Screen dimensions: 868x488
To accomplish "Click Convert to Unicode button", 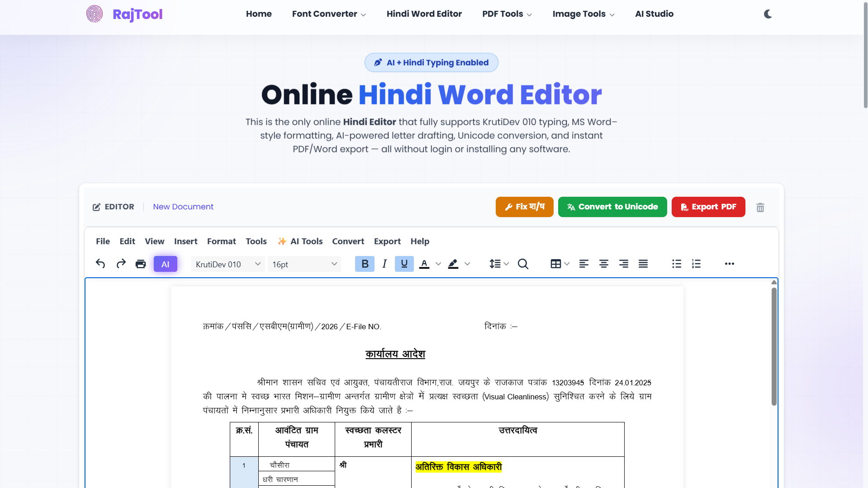I will (612, 207).
